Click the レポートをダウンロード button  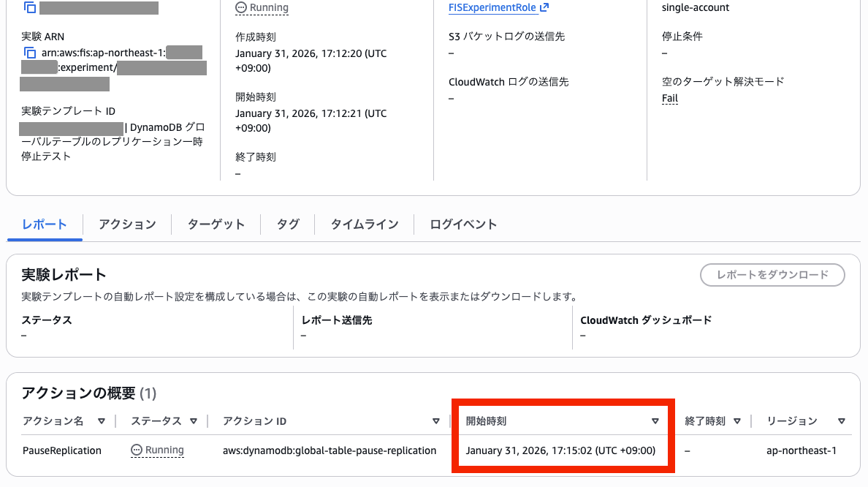coord(772,275)
